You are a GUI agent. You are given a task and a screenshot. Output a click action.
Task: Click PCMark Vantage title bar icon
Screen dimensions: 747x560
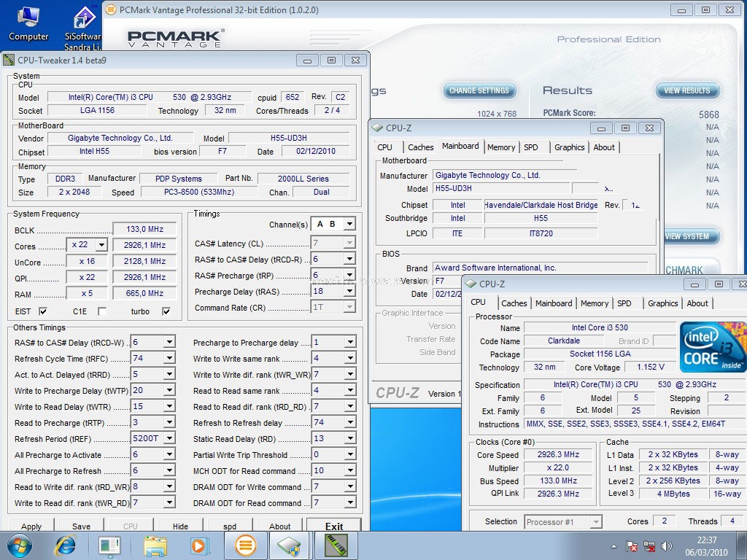[111, 9]
